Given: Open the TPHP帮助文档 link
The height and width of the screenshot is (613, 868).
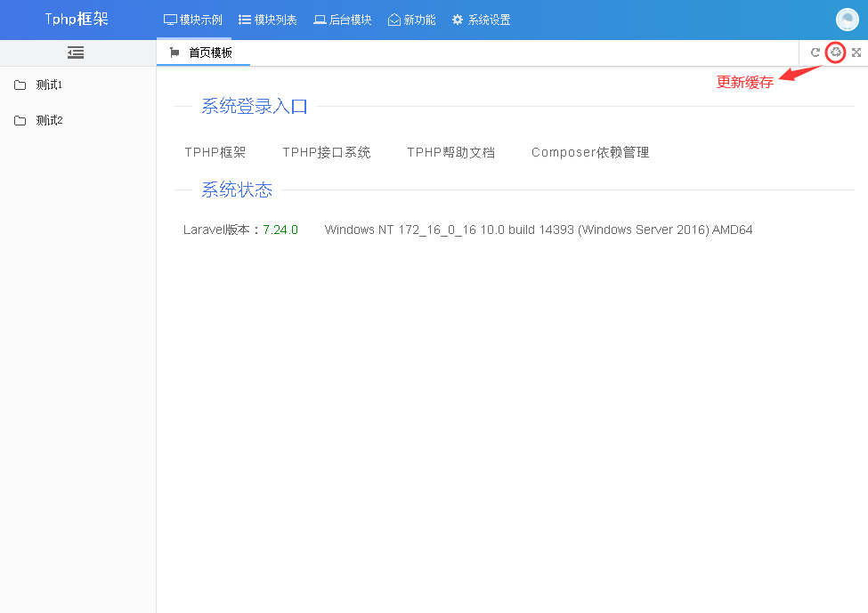Looking at the screenshot, I should [451, 153].
